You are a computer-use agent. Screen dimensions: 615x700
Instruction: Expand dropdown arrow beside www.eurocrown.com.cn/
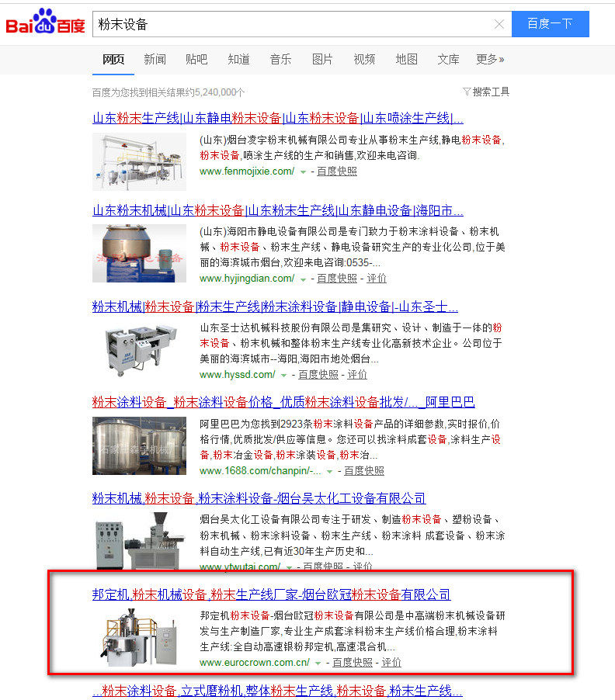(x=318, y=664)
